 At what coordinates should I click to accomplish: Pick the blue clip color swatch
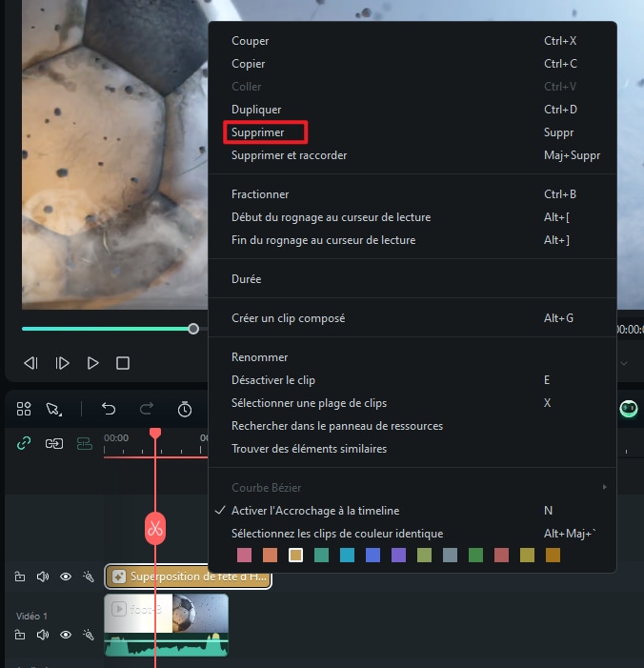tap(372, 556)
